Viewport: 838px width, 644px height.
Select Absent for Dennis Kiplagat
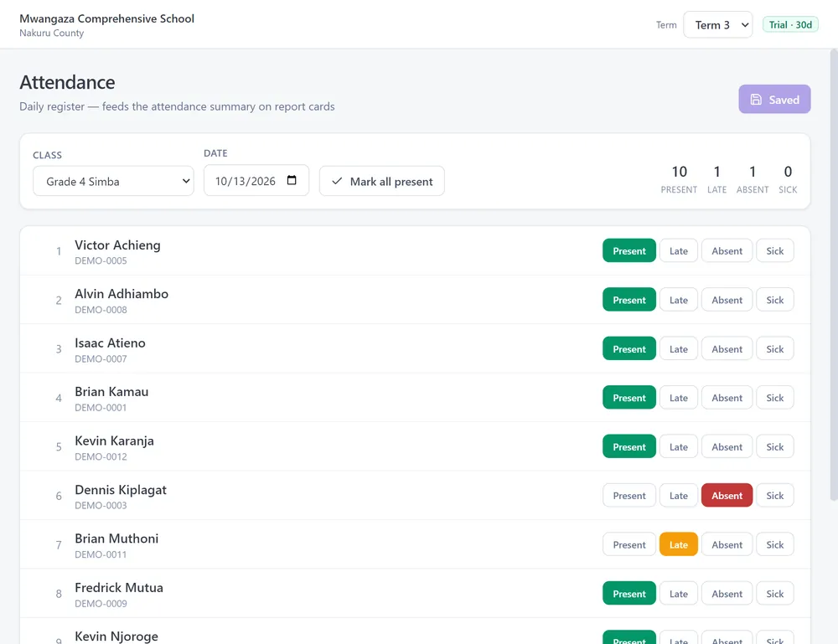tap(727, 496)
